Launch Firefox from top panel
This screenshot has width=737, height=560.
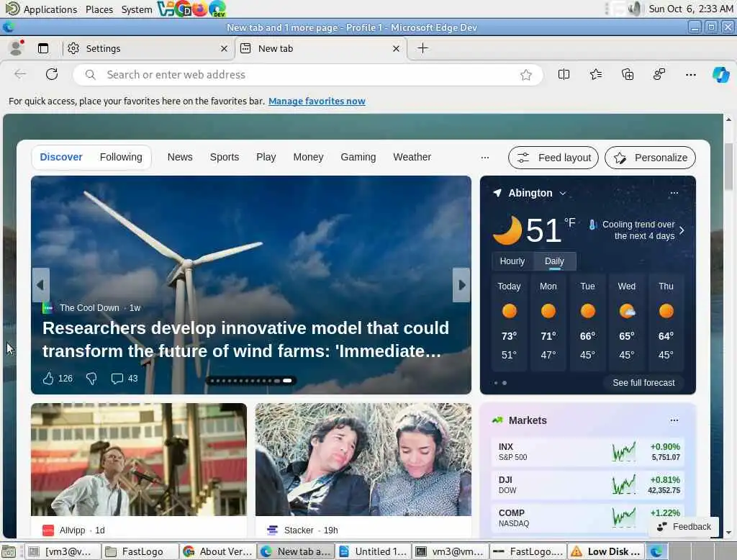tap(199, 9)
